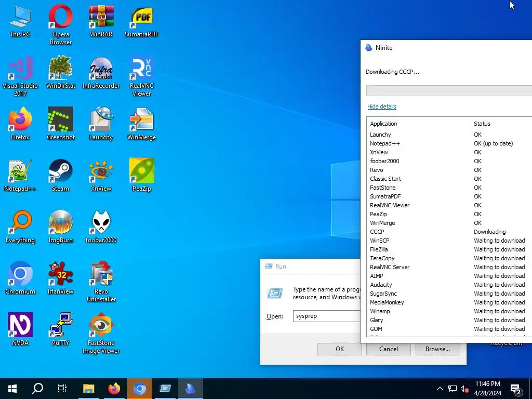Switch to Ninite on the taskbar
Image resolution: width=532 pixels, height=399 pixels.
[x=190, y=389]
